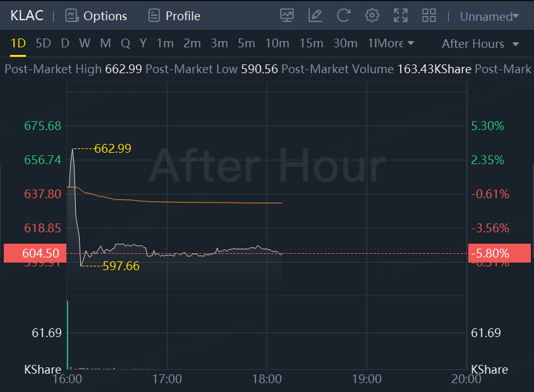This screenshot has width=534, height=392.
Task: Open the chart comparison monitor icon
Action: coord(287,16)
